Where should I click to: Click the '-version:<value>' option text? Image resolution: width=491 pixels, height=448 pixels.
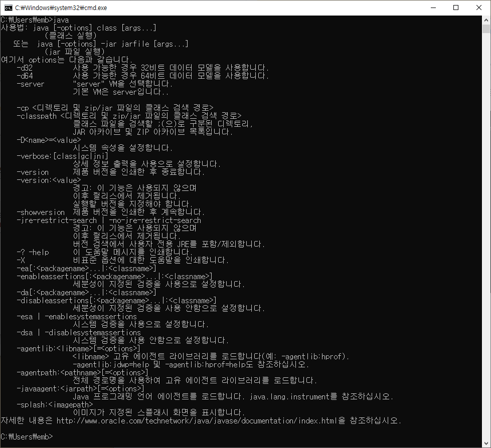(49, 180)
